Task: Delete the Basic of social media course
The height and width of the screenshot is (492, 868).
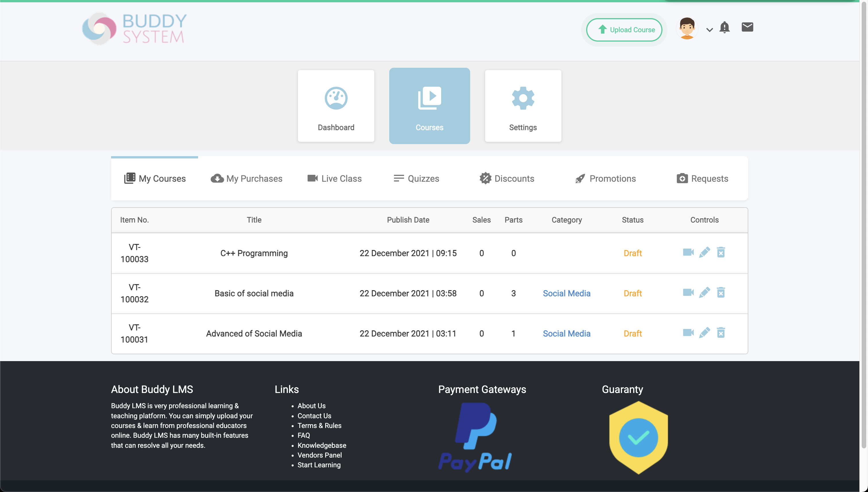Action: click(x=721, y=293)
